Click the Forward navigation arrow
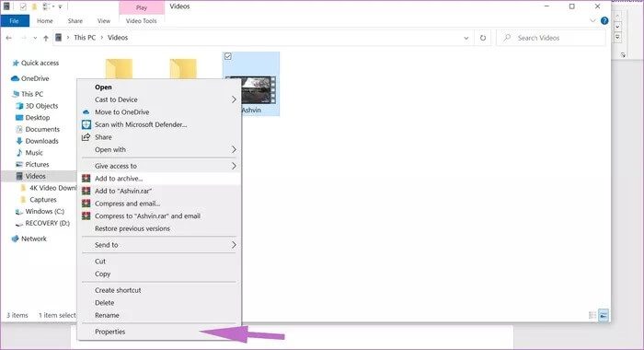 [x=23, y=38]
